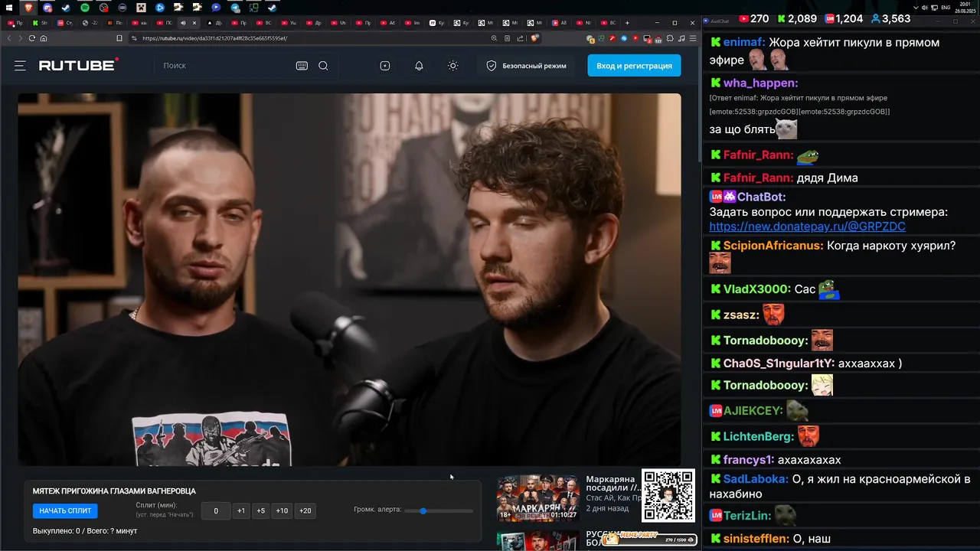Switch to the first YouTube 'Пр' tab
The height and width of the screenshot is (551, 980).
tap(15, 23)
